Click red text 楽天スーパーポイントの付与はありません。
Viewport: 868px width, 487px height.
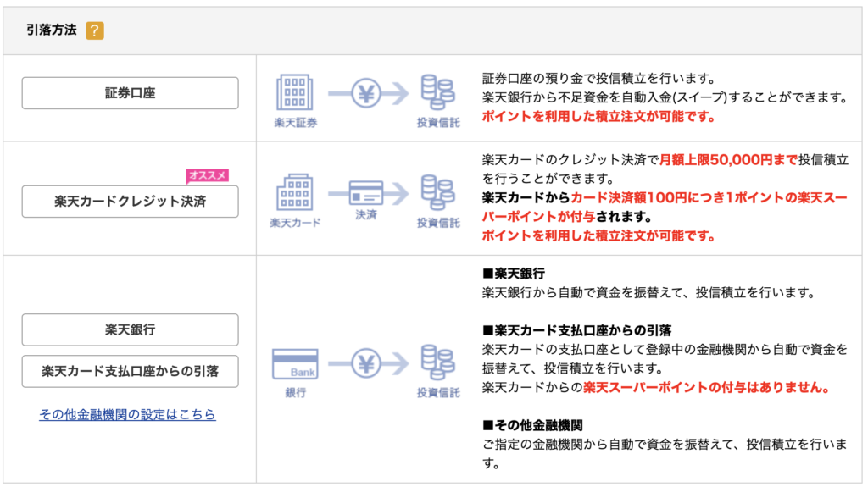(x=707, y=387)
